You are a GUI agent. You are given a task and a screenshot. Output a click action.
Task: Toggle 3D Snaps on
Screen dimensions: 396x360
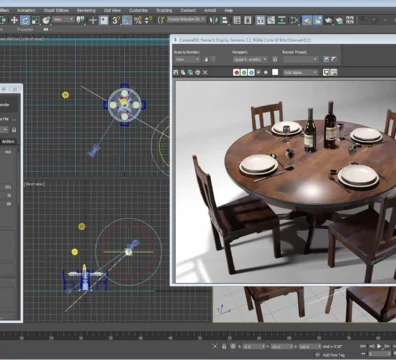pos(115,20)
